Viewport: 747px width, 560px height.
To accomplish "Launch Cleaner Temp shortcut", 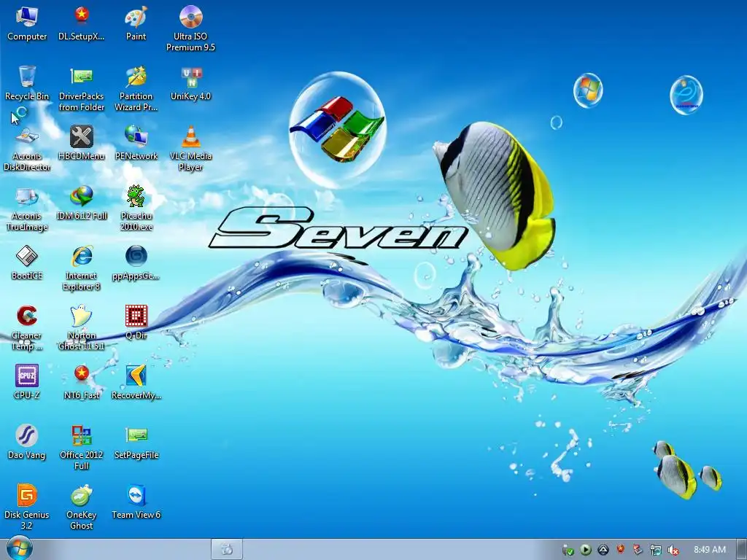I will [x=27, y=328].
